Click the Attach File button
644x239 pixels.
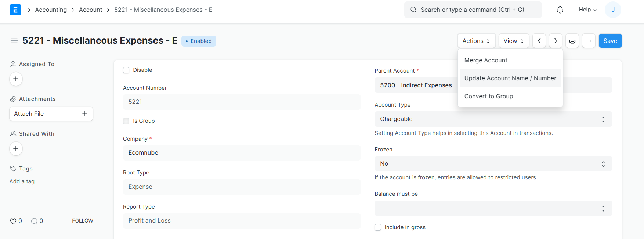[51, 114]
